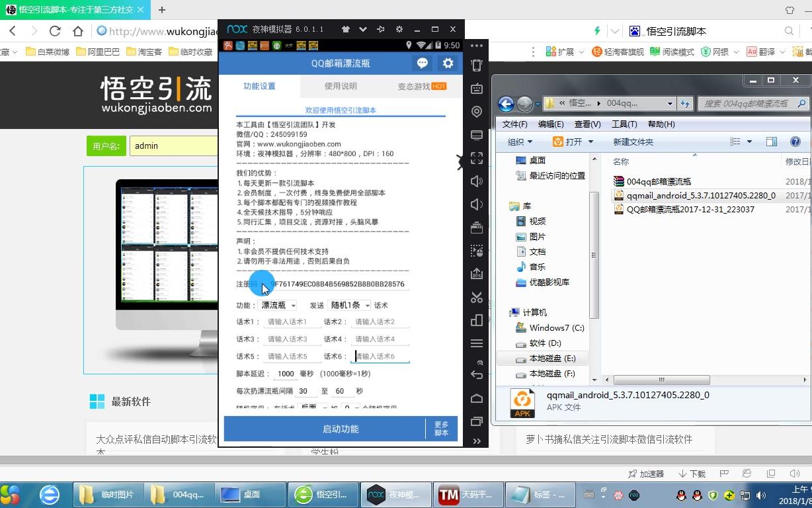Open the settings gear in QQ邮箱漂流瓶 titlebar

point(448,63)
